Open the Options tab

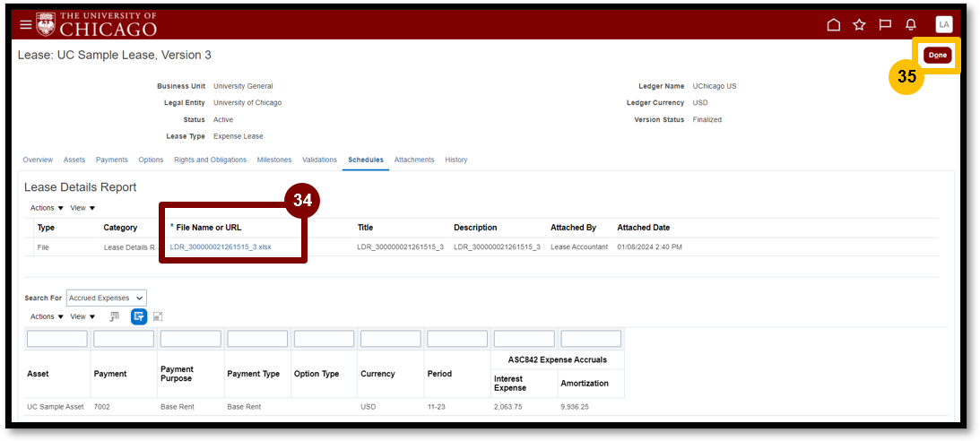tap(152, 160)
